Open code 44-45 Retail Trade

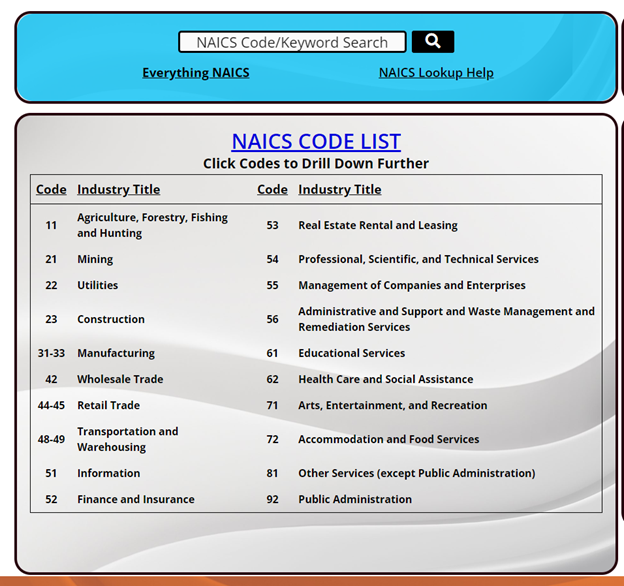51,405
